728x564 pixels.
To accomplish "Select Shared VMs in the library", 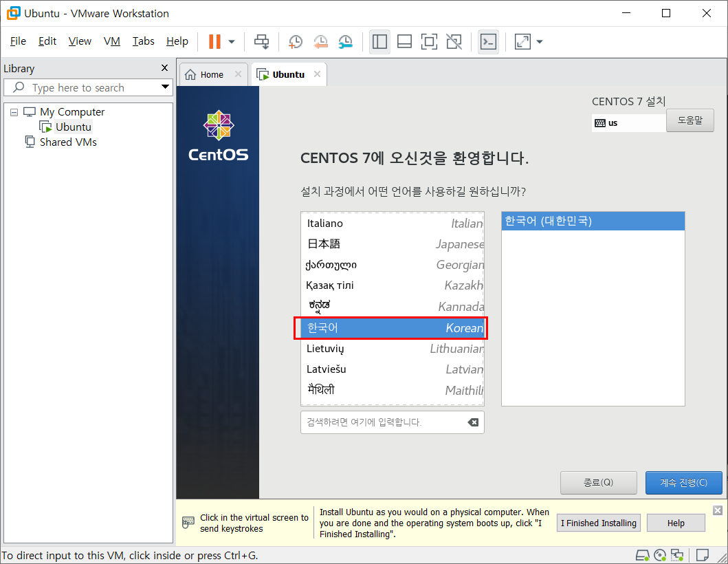I will pyautogui.click(x=68, y=142).
